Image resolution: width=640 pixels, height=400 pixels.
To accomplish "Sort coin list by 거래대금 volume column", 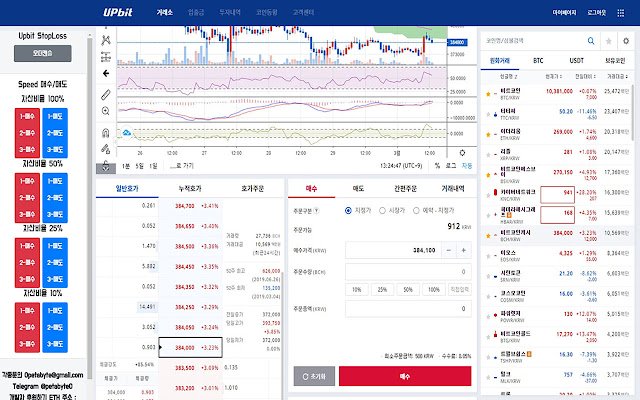I will click(618, 76).
